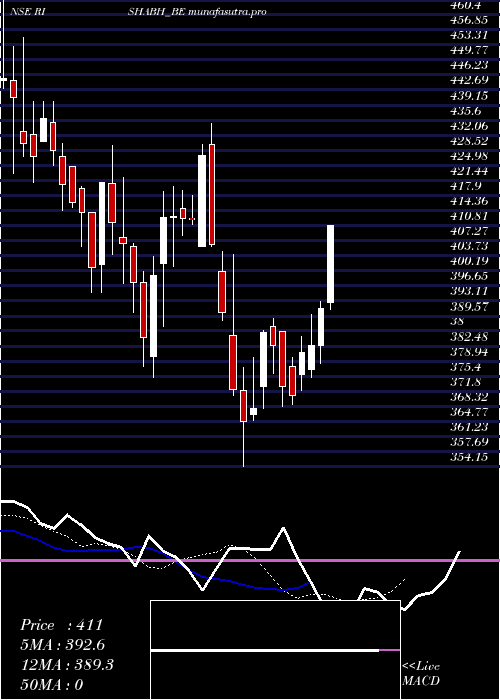Screen dimensions: 500x700
Task: Click the 403.73 price axis label
Action: 469,247
